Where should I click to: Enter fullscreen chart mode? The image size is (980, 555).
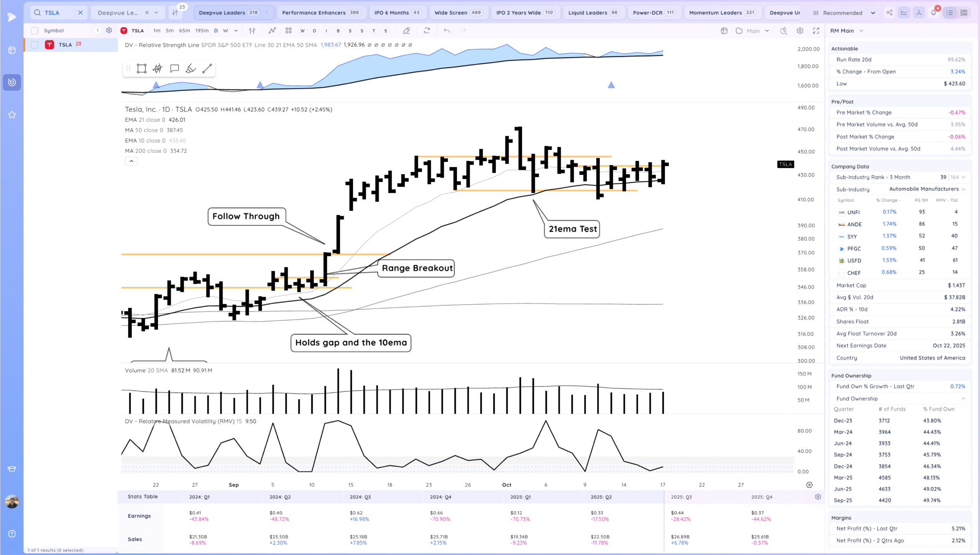(816, 31)
